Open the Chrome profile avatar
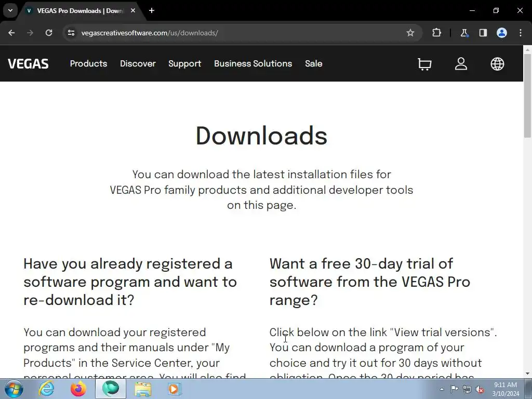Screen dimensions: 532x399 point(502,33)
